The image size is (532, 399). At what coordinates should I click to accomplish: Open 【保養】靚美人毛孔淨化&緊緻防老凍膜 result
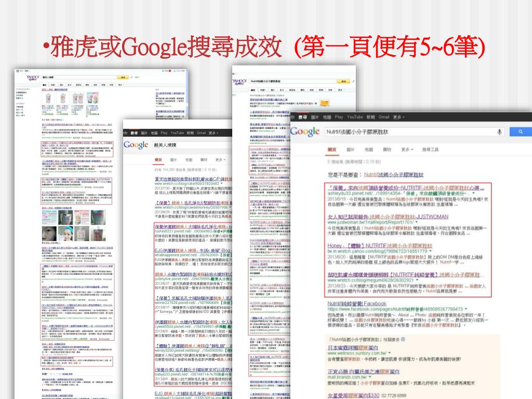[x=193, y=203]
